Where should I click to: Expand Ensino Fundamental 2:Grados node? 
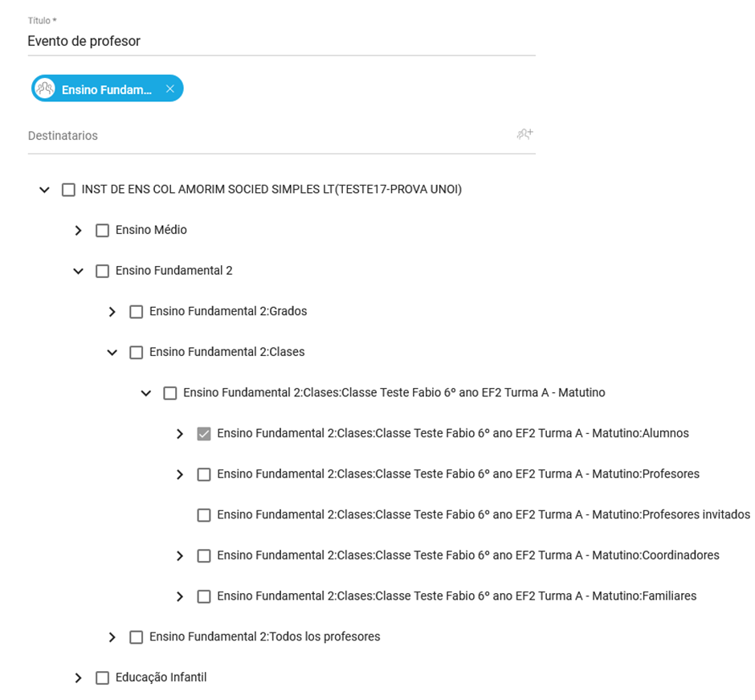click(112, 312)
